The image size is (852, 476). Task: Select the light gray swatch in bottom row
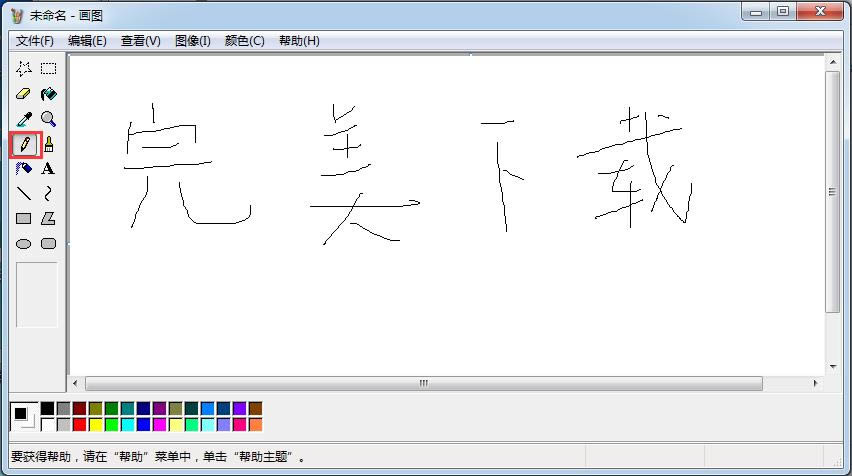coord(64,424)
